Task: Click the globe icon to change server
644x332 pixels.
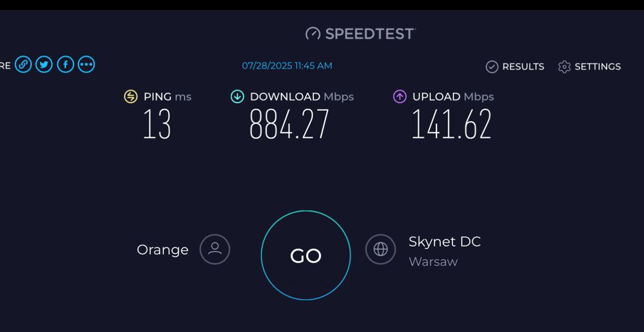Action: point(380,249)
